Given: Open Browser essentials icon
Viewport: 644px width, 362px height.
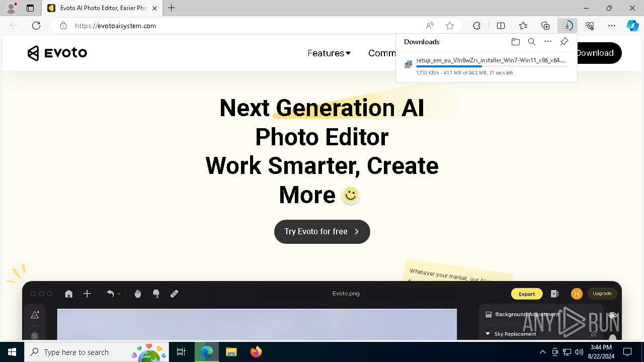Looking at the screenshot, I should [590, 26].
